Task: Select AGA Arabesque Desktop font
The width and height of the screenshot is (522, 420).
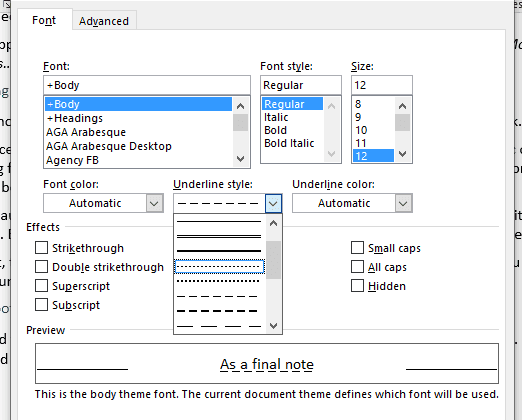Action: click(109, 146)
